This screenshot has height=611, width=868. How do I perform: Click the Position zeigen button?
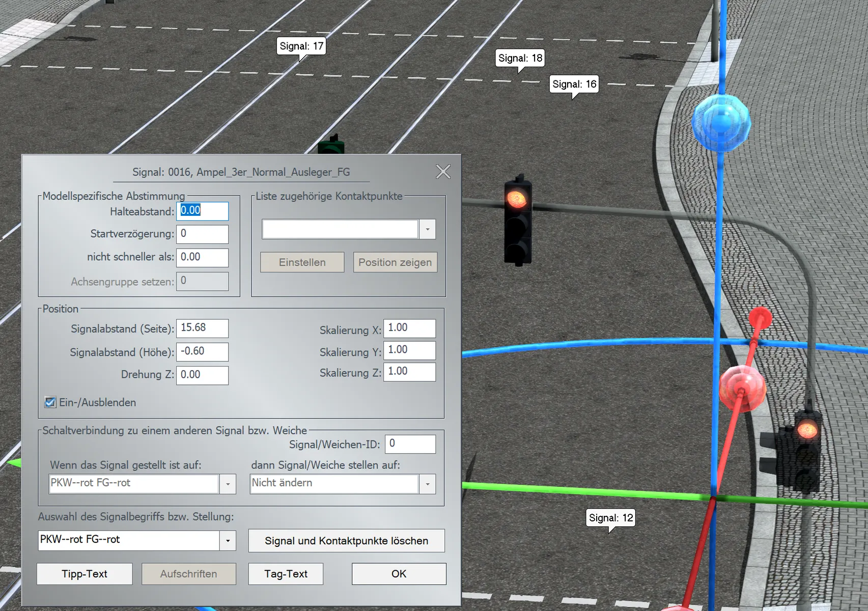(x=395, y=262)
